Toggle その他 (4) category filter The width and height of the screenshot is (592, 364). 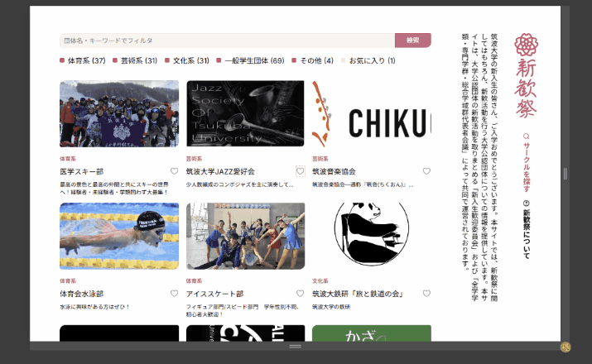[x=313, y=60]
